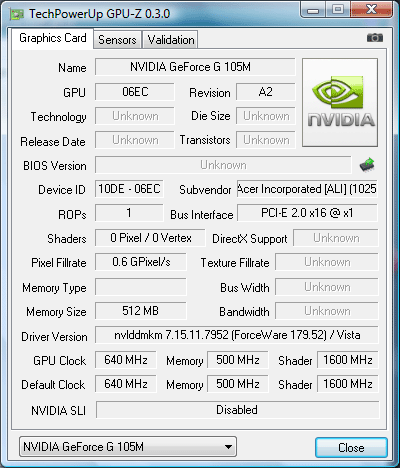Click the Default Clock row Memory 500 MHz field

[x=238, y=384]
